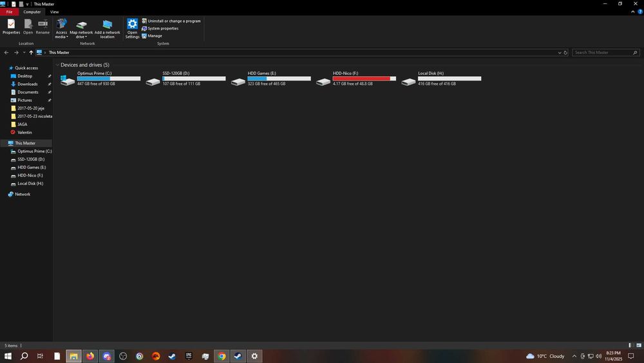Viewport: 644px width, 363px height.
Task: Open the File tab
Action: click(x=9, y=12)
